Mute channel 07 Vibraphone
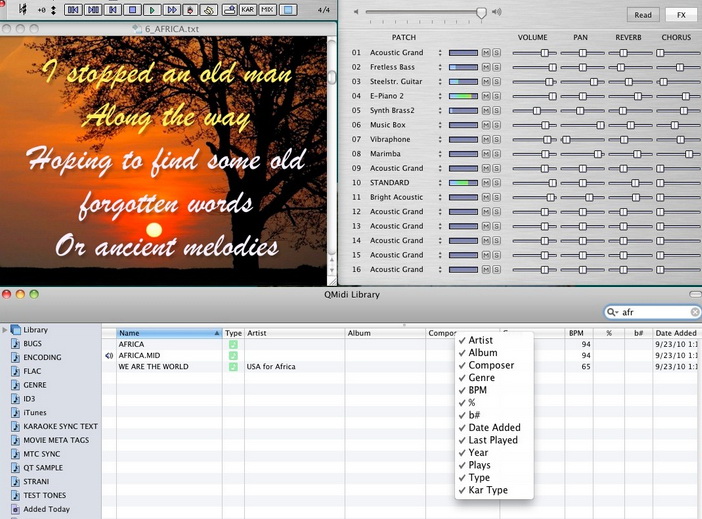 pyautogui.click(x=486, y=139)
